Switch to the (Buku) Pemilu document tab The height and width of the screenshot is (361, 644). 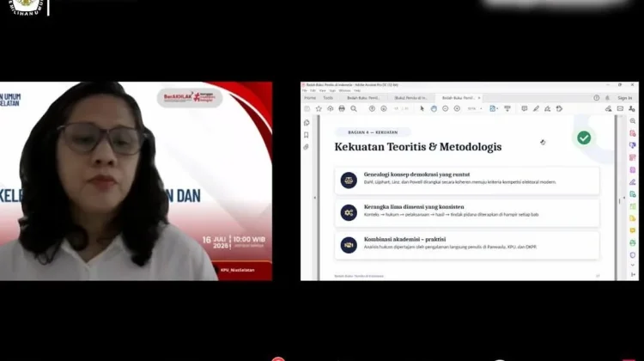(x=410, y=98)
